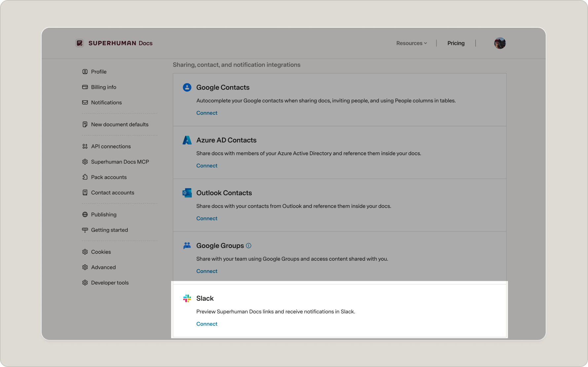Screen dimensions: 588x367
Task: Open the user avatar menu
Action: [500, 43]
